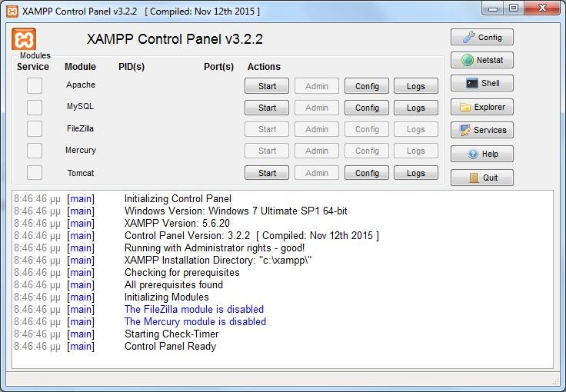
Task: Click the FileZilla Config button
Action: 367,129
